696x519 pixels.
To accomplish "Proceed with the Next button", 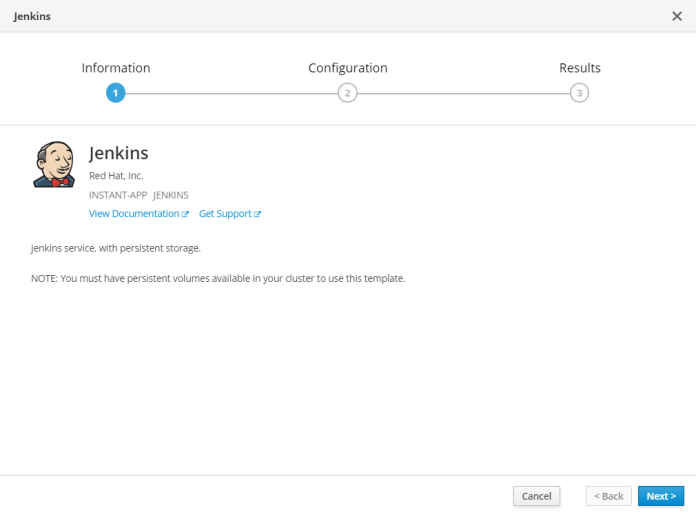I will 661,496.
